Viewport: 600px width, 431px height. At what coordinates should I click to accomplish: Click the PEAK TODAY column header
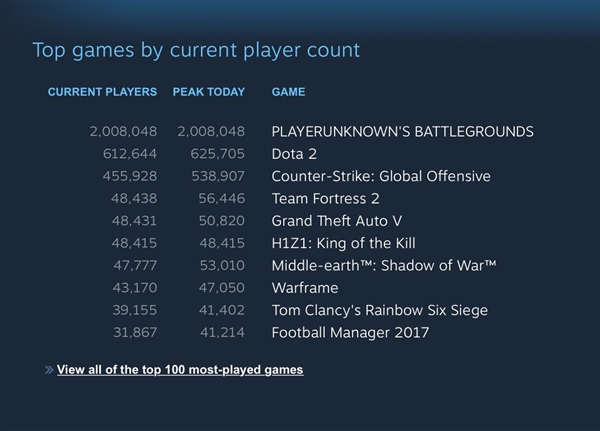(208, 92)
